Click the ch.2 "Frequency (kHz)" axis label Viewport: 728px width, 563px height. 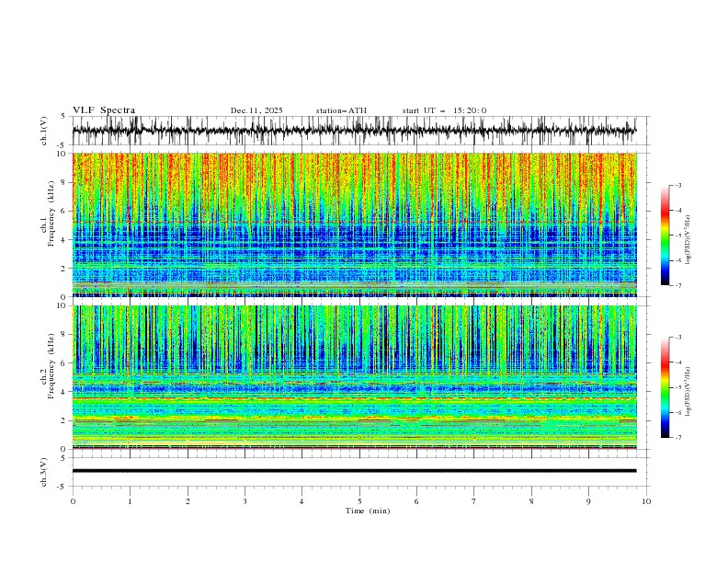(51, 365)
